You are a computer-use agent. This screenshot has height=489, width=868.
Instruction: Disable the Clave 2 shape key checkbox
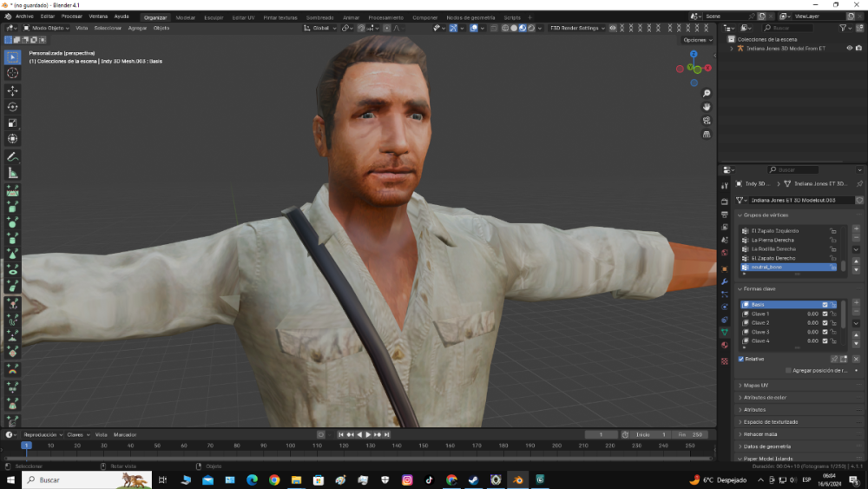pyautogui.click(x=825, y=323)
